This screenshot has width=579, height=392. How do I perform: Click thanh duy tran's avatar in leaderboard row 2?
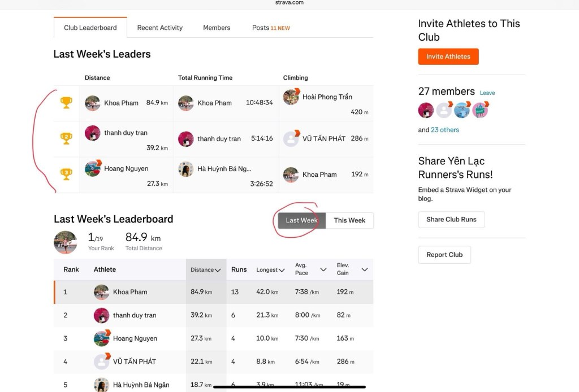[x=101, y=315]
